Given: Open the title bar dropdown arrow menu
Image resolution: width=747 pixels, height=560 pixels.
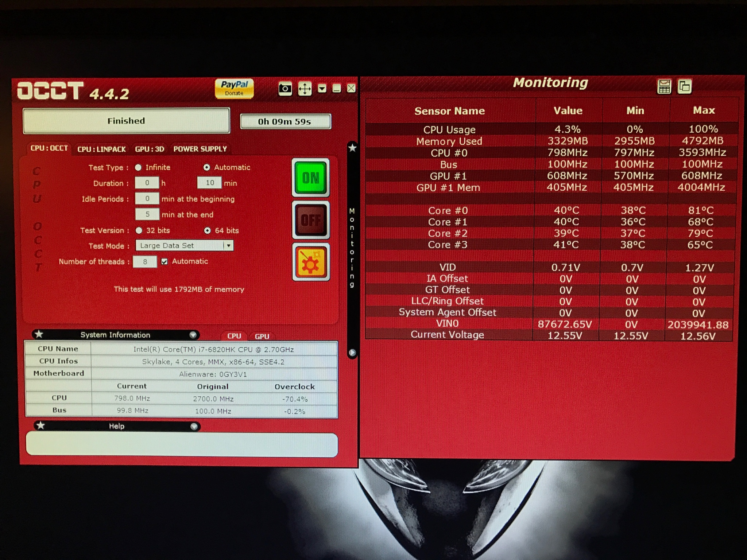Looking at the screenshot, I should [x=322, y=89].
